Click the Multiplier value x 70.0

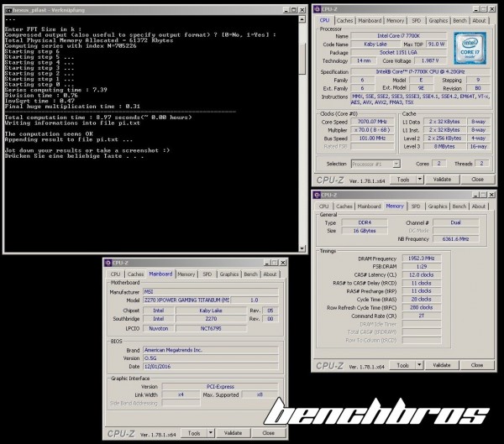[372, 130]
